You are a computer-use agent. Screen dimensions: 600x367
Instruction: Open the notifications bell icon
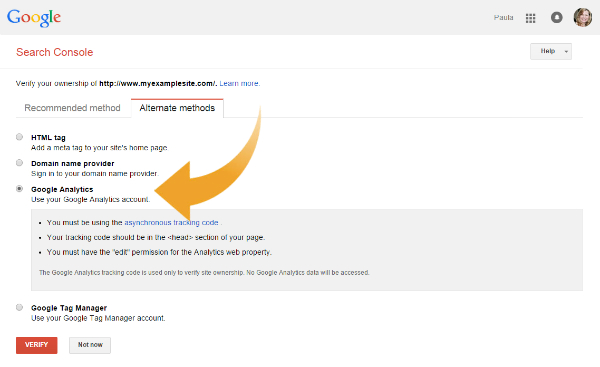click(x=556, y=18)
